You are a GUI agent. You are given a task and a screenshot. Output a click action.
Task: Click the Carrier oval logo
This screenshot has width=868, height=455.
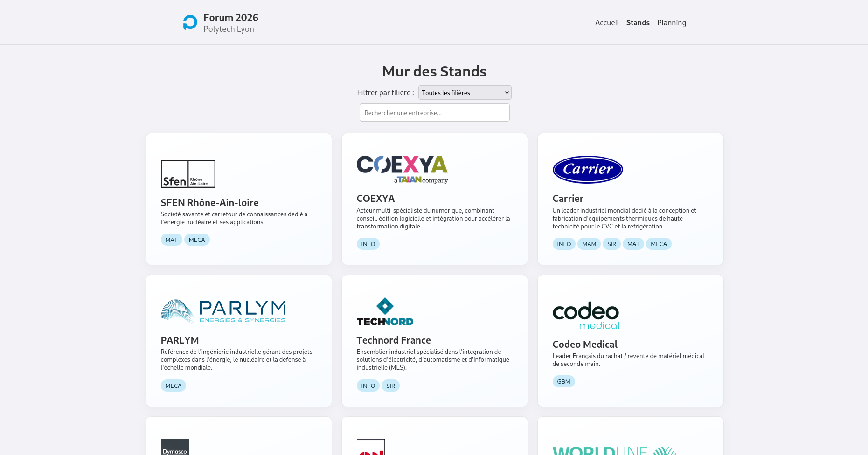587,170
